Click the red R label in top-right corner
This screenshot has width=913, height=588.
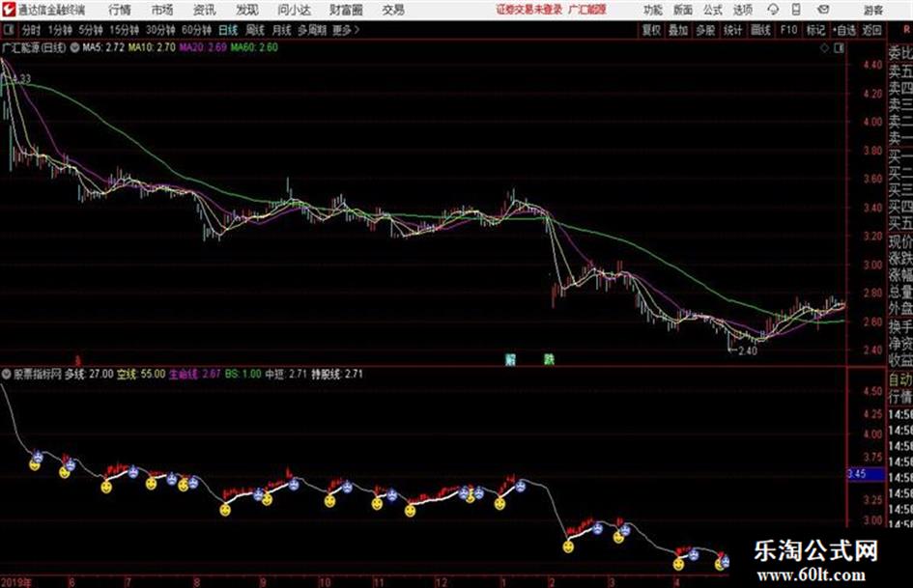906,30
